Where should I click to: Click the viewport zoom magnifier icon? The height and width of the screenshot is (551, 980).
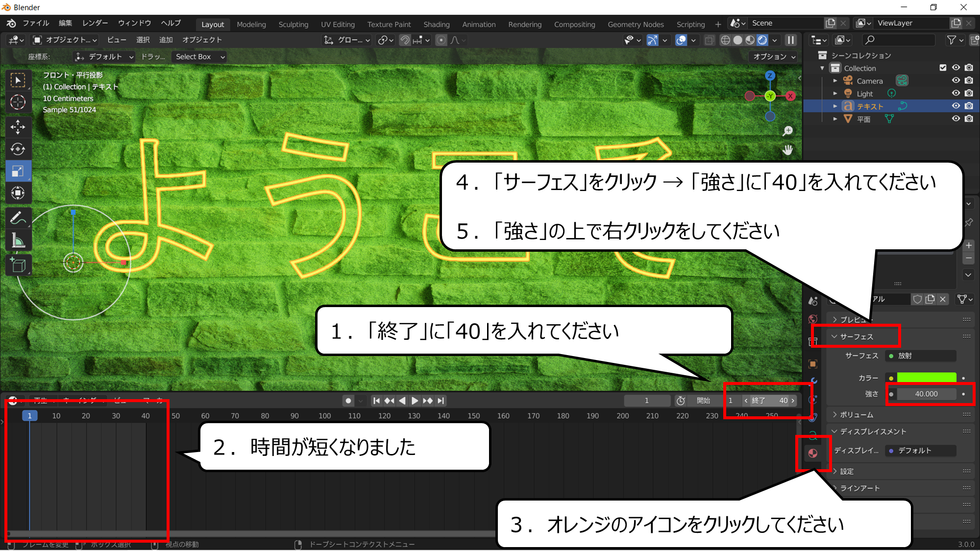click(x=787, y=131)
